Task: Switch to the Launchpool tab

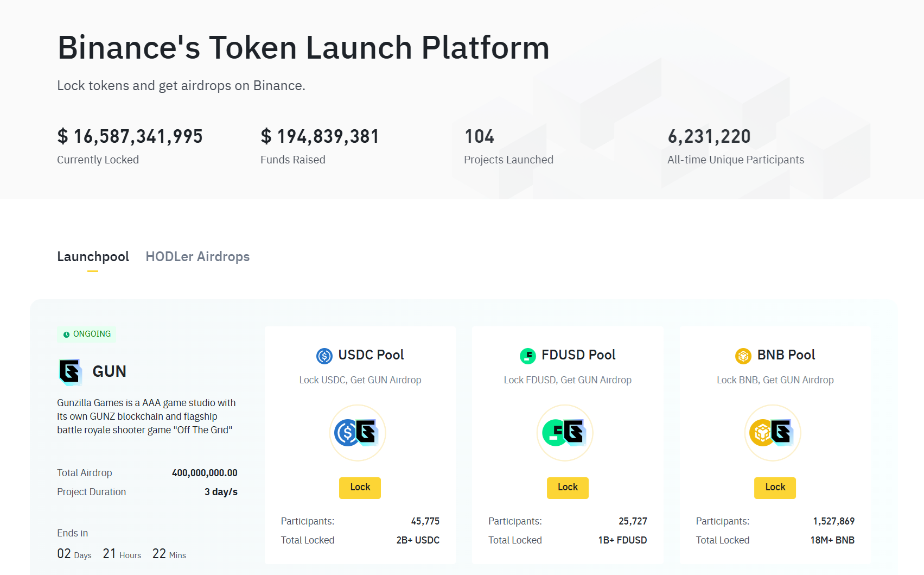Action: pyautogui.click(x=93, y=256)
